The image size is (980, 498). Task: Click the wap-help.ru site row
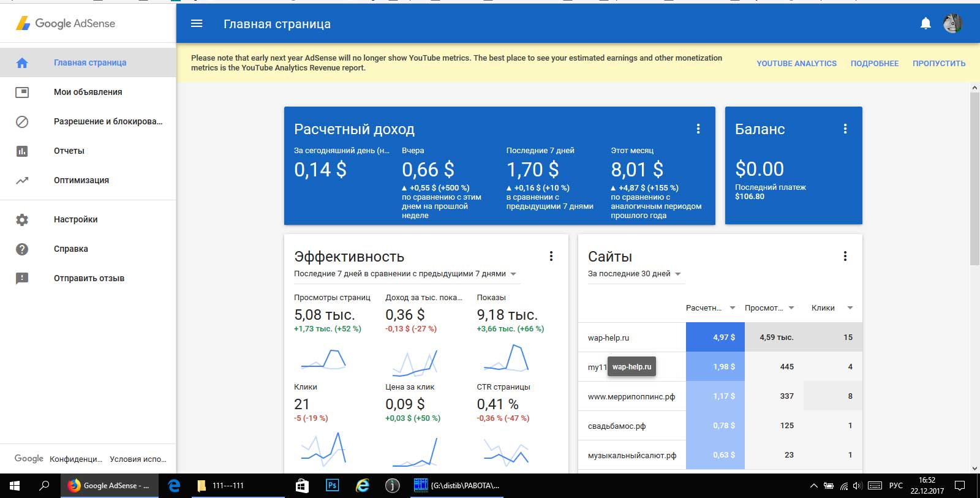[x=720, y=338]
